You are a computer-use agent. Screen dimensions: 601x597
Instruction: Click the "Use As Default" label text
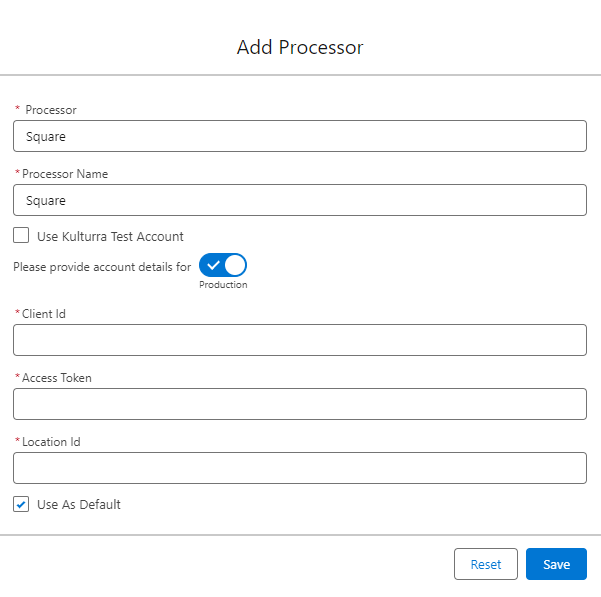click(78, 505)
